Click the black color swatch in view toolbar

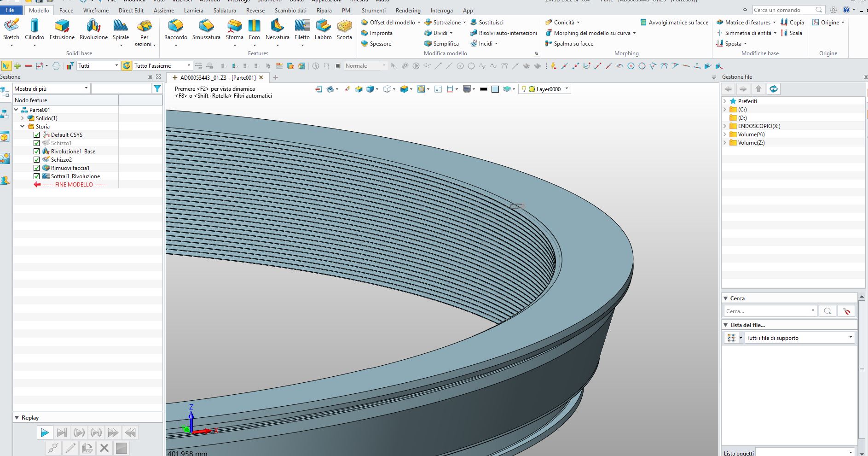[x=483, y=89]
